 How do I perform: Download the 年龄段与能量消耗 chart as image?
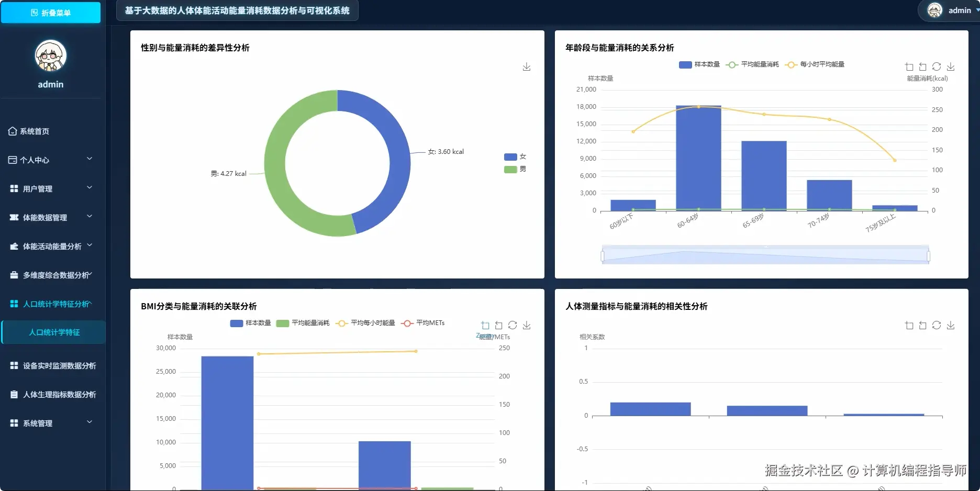(x=951, y=66)
